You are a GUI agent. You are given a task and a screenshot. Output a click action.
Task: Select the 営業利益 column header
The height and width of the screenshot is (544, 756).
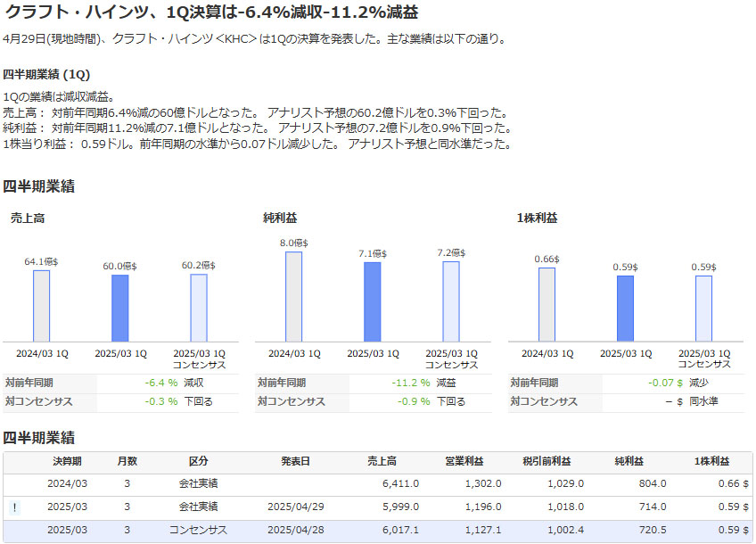coord(464,461)
